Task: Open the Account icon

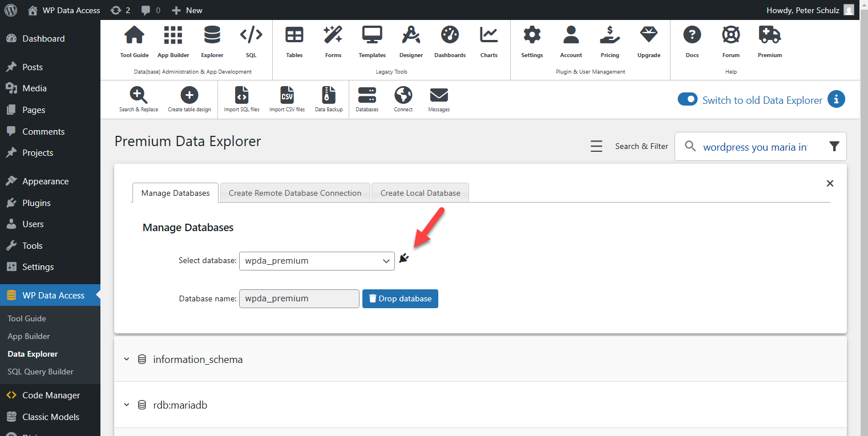Action: [571, 35]
